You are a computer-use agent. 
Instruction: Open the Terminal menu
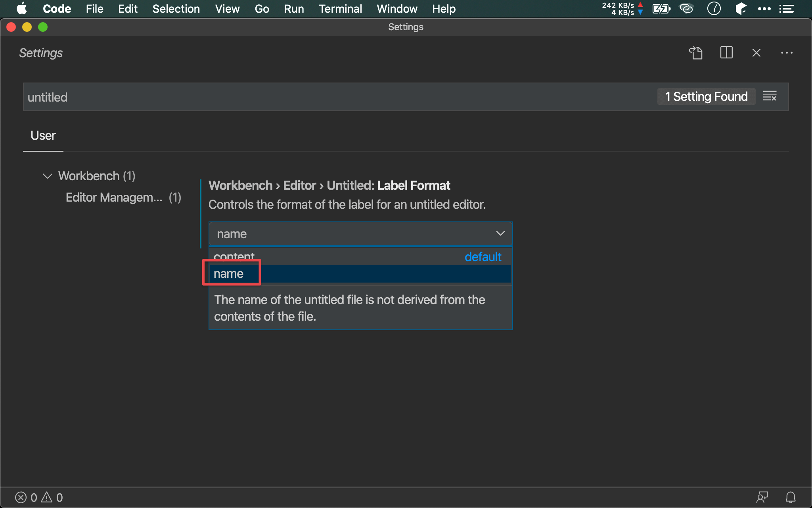(x=340, y=9)
